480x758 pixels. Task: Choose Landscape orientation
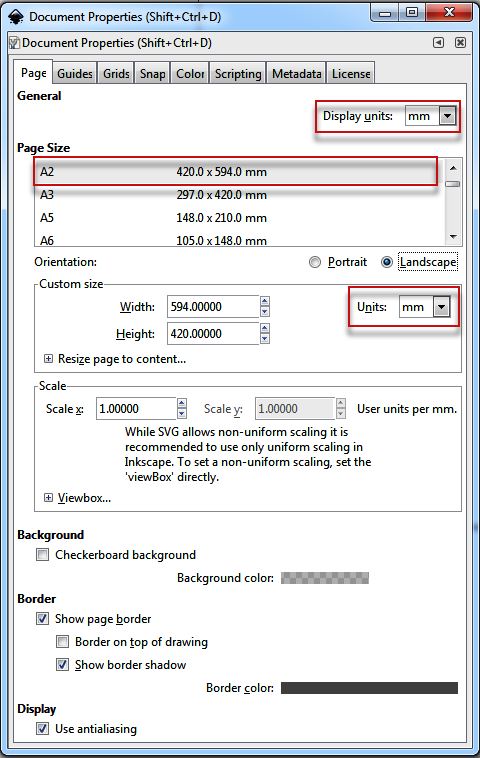coord(387,262)
